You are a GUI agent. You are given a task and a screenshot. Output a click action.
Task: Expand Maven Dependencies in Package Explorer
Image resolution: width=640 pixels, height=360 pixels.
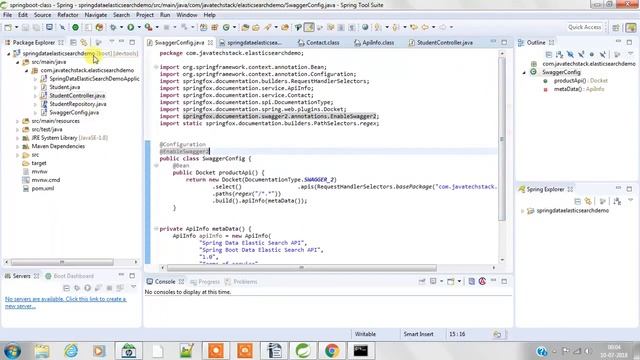[x=18, y=147]
